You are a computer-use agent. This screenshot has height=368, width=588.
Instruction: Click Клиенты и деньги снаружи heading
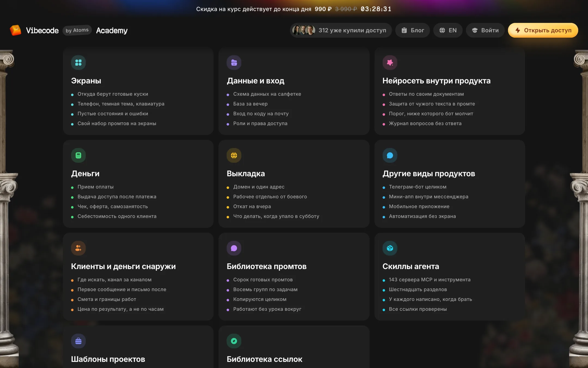[x=123, y=266]
